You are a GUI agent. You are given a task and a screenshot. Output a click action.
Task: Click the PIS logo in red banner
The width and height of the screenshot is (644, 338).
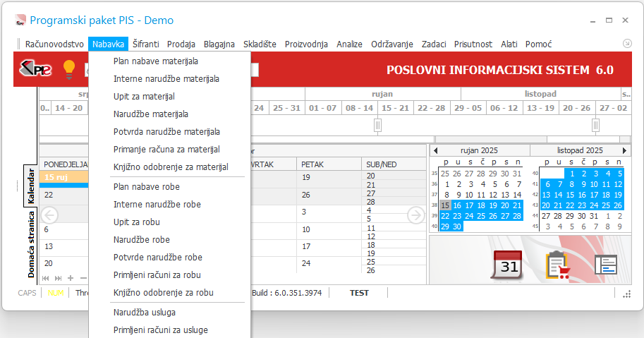(x=36, y=68)
